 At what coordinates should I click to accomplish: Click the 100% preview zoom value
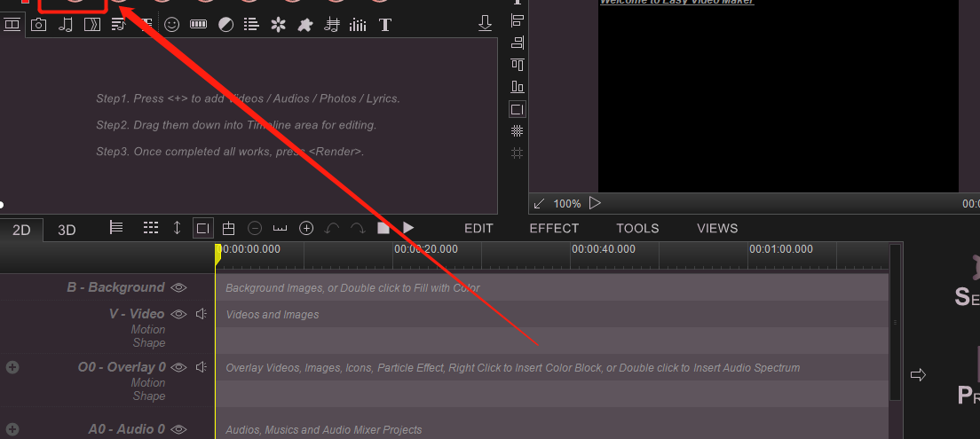567,204
